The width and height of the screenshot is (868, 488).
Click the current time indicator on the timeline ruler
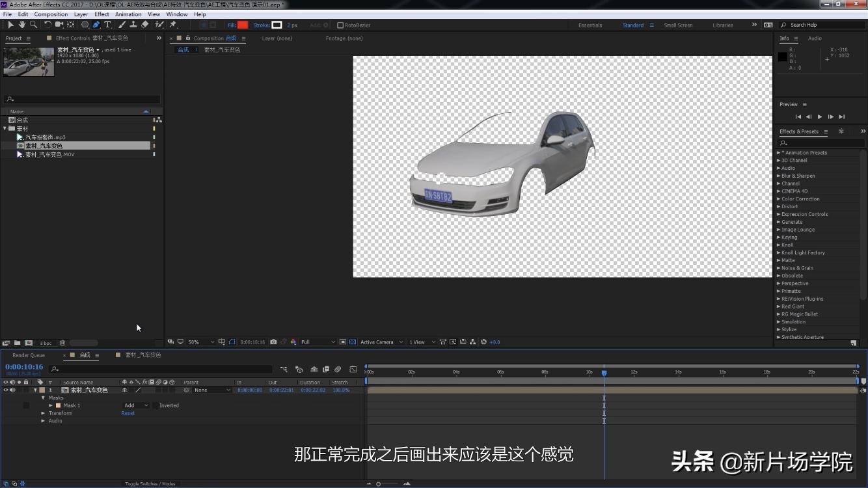point(604,372)
